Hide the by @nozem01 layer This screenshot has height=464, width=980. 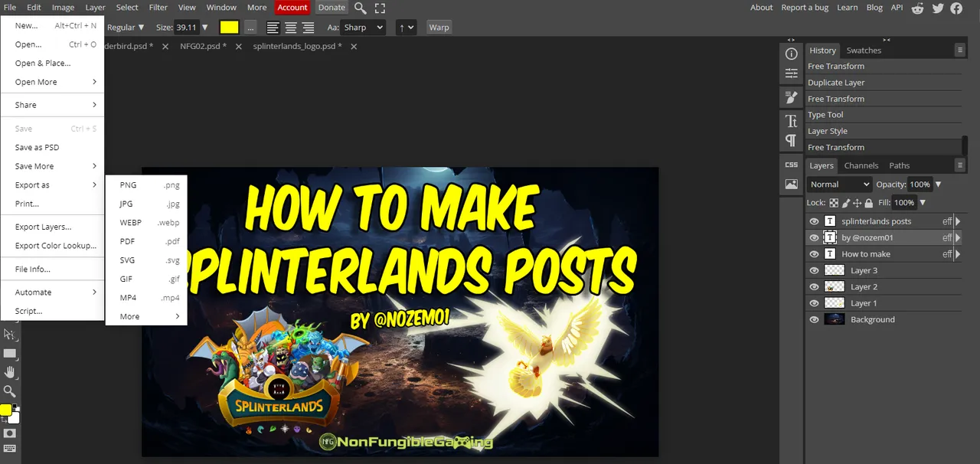(814, 237)
